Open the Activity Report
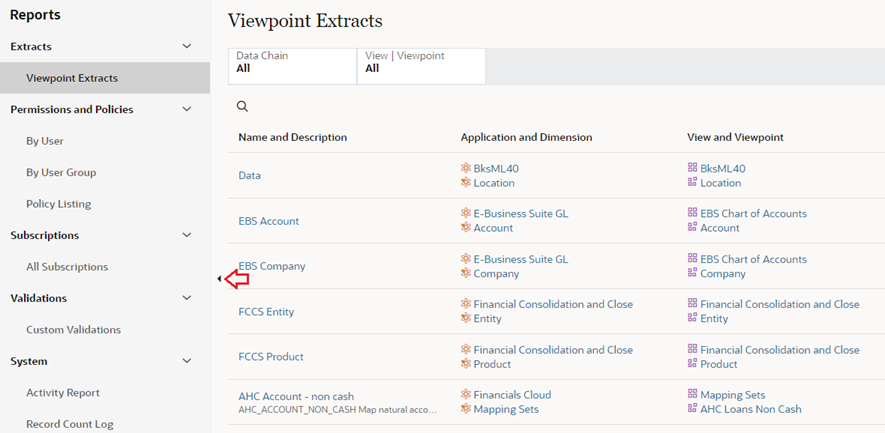 (x=63, y=393)
